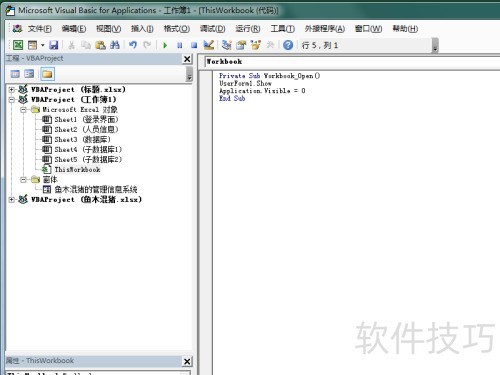Viewport: 500px width, 375px height.
Task: Open Insert object dropdown arrow
Action: tap(42, 45)
